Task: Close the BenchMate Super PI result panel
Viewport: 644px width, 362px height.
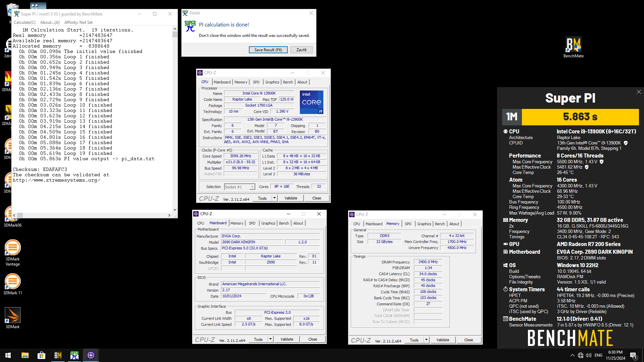Action: click(639, 92)
